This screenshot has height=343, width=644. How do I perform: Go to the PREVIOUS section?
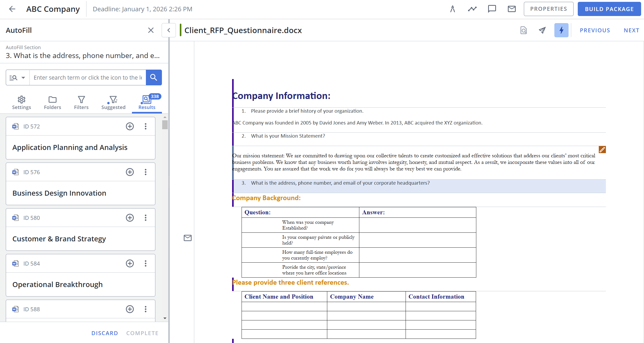point(595,30)
